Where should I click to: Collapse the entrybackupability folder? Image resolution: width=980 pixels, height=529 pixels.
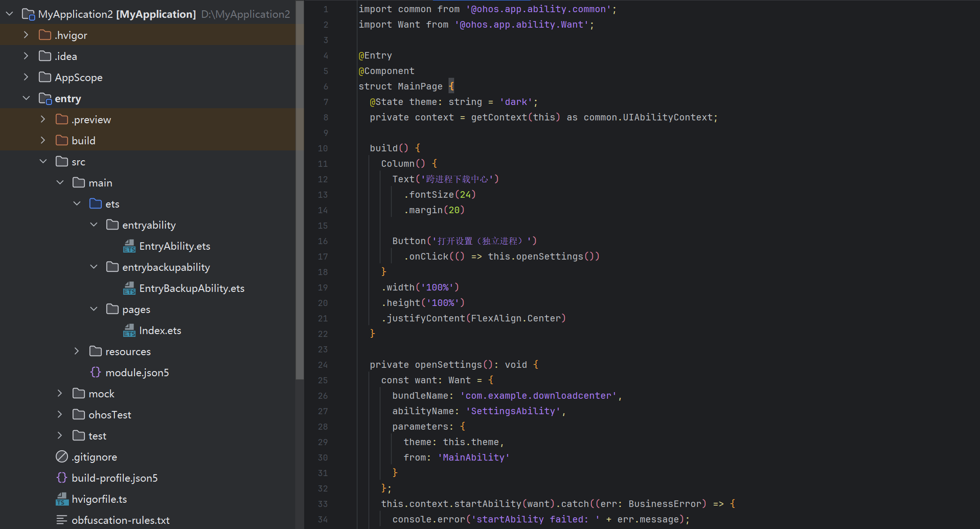pos(94,267)
